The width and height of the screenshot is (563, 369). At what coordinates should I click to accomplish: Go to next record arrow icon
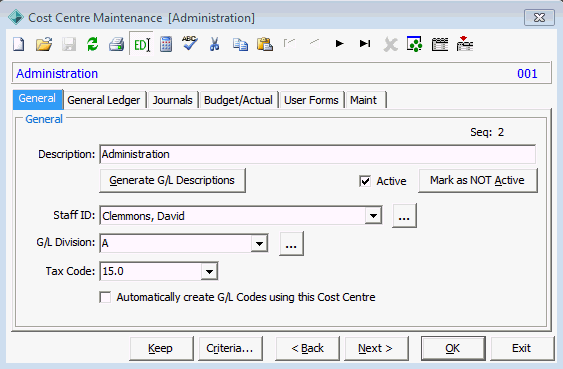339,44
